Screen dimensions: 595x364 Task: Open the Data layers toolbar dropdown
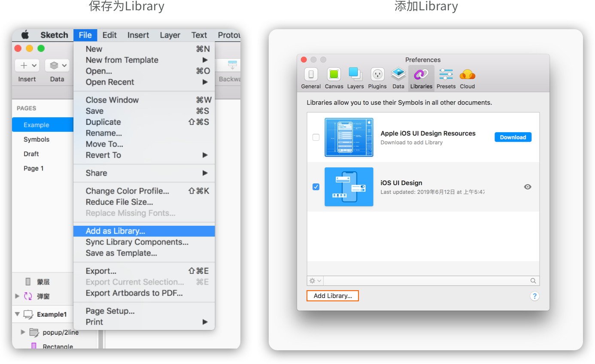(57, 66)
